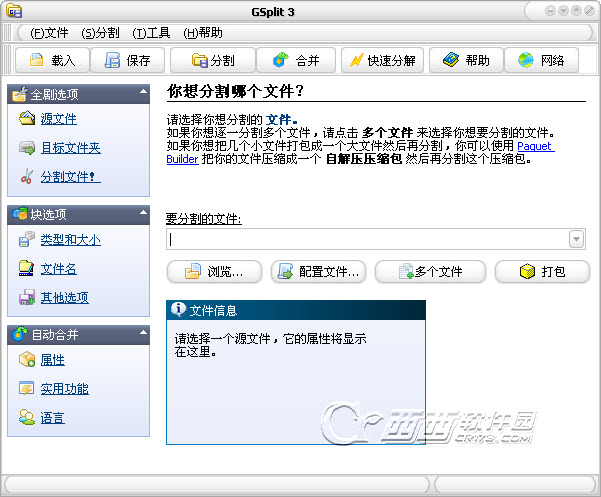
Task: Click the 全剧选项 header icon
Action: [20, 94]
